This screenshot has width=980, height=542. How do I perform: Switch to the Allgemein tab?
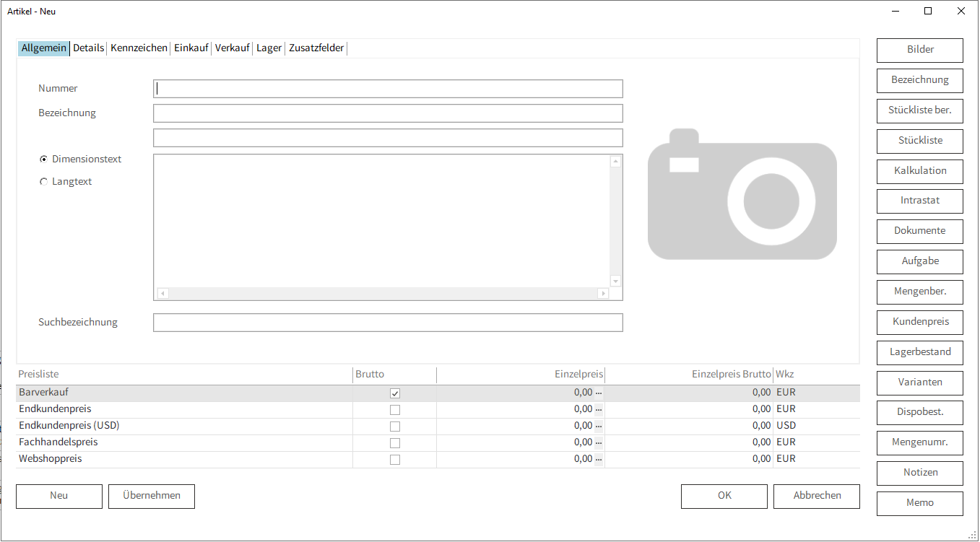[x=44, y=48]
